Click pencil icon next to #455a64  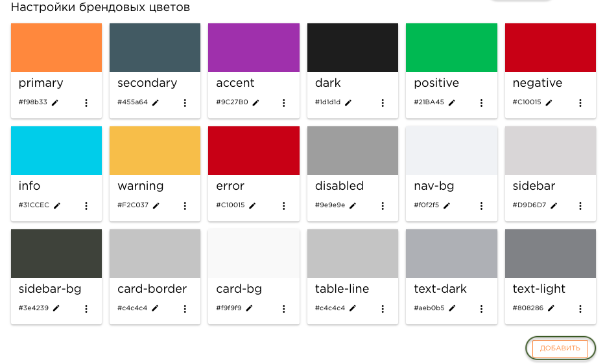(155, 102)
